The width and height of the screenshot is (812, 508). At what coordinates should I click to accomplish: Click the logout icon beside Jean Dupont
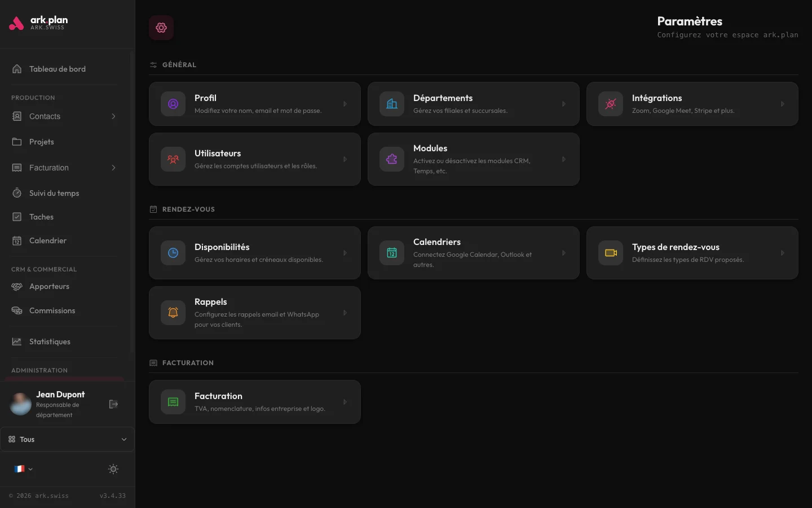coord(113,404)
